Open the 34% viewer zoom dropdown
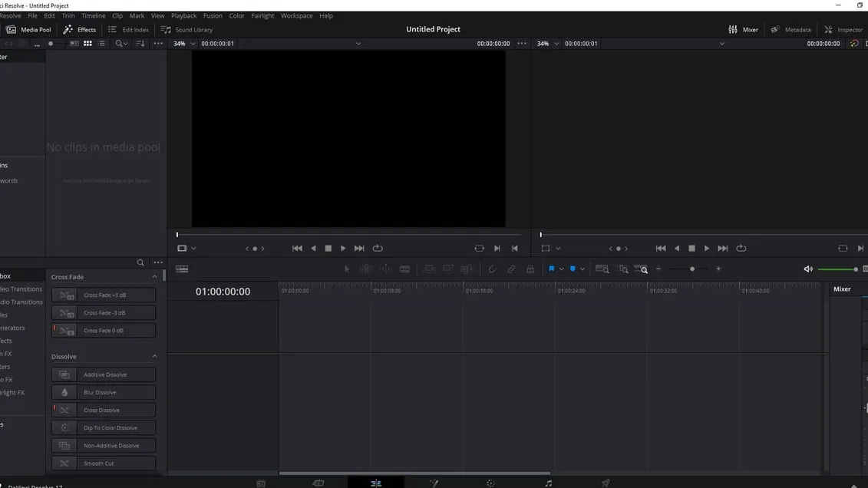Image resolution: width=868 pixels, height=488 pixels. [x=184, y=43]
